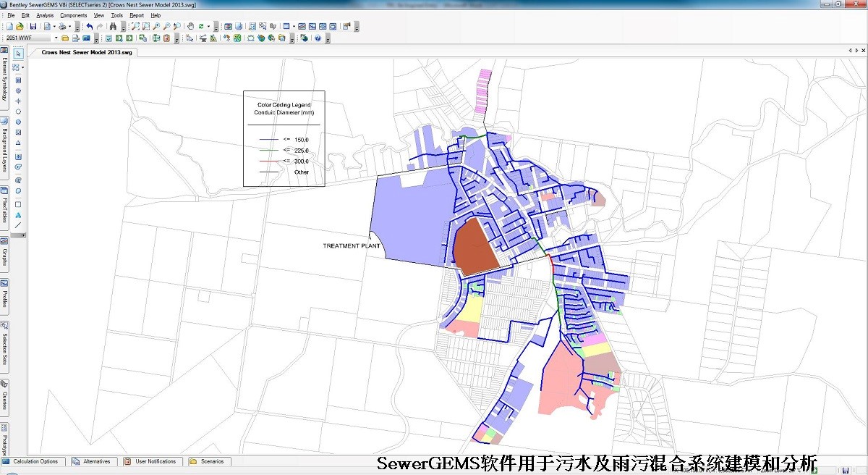Activate the Pan hand tool

[x=190, y=26]
